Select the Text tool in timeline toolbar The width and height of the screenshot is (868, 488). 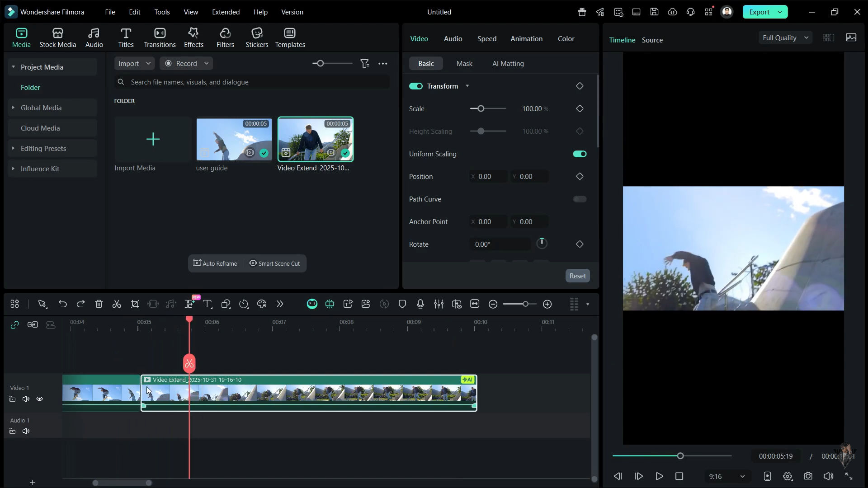pyautogui.click(x=208, y=304)
